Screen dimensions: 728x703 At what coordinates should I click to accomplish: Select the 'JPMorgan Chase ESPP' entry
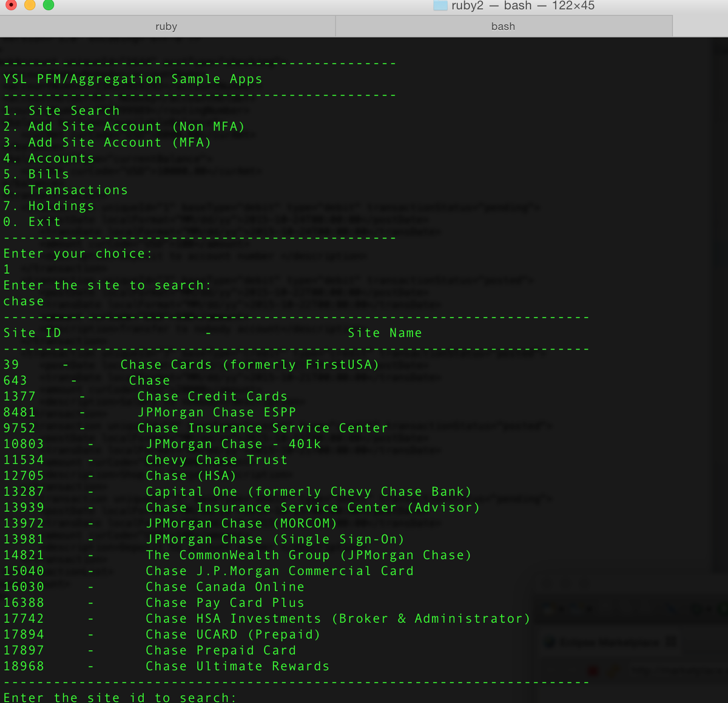[217, 412]
